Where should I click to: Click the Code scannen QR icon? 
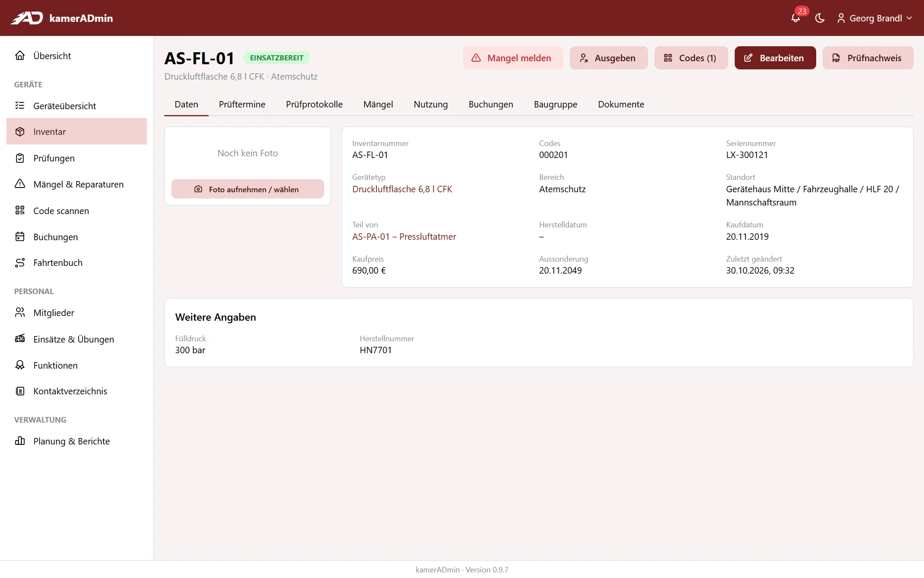[20, 211]
